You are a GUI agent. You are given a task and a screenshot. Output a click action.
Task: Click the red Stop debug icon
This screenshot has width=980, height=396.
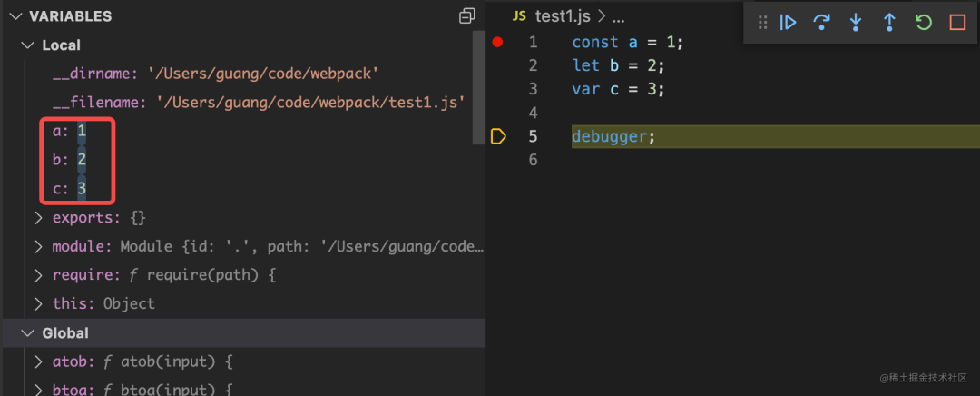[x=957, y=23]
